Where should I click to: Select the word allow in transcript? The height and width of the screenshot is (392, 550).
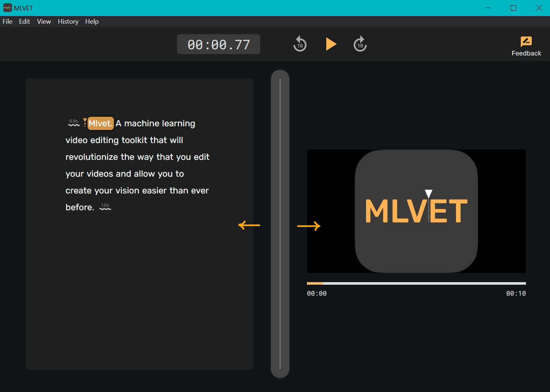pos(145,174)
